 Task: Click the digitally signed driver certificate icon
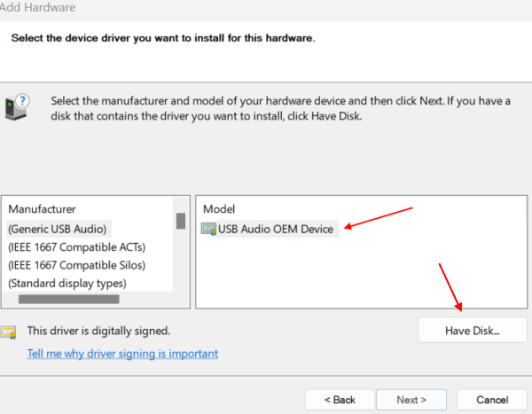coord(9,332)
